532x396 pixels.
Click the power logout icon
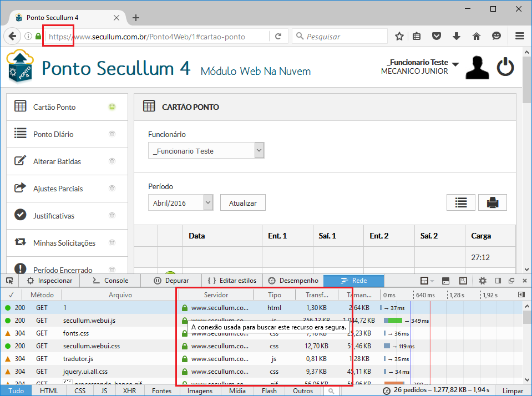(505, 68)
